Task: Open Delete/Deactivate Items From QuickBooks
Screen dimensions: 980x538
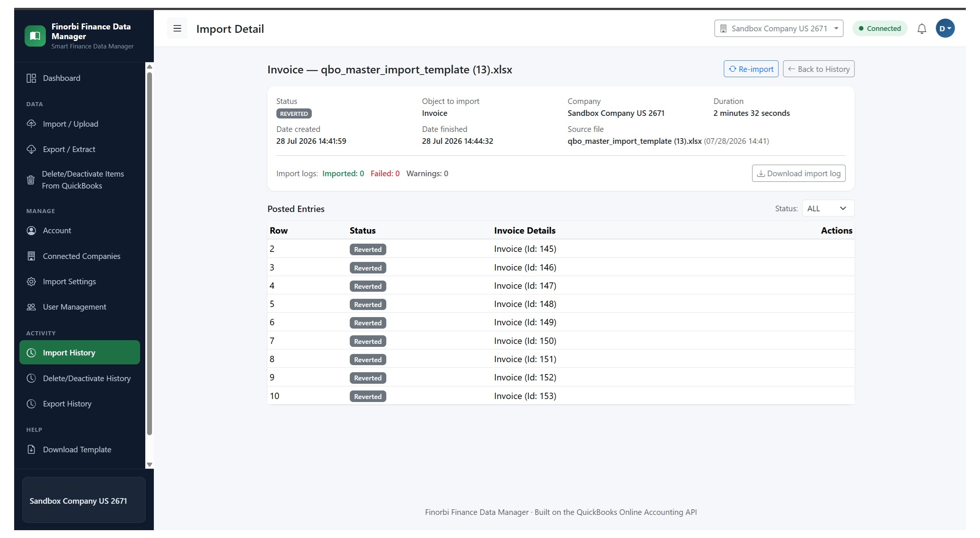Action: click(80, 180)
